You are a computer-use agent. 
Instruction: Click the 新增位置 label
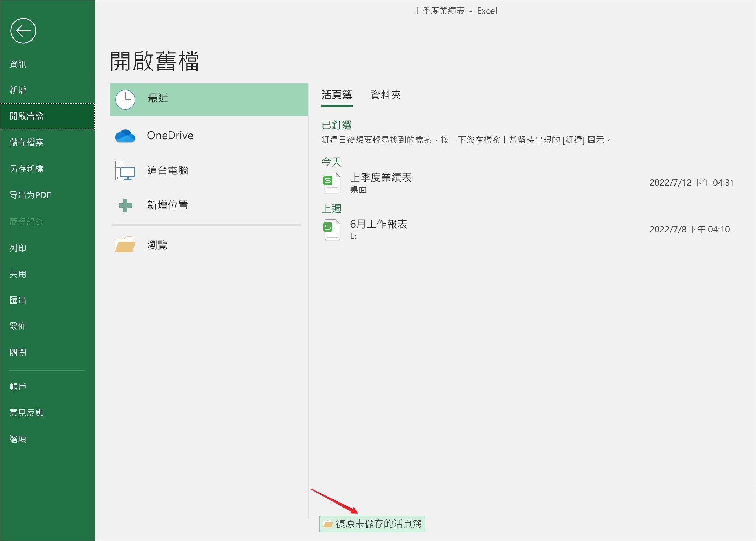point(168,205)
